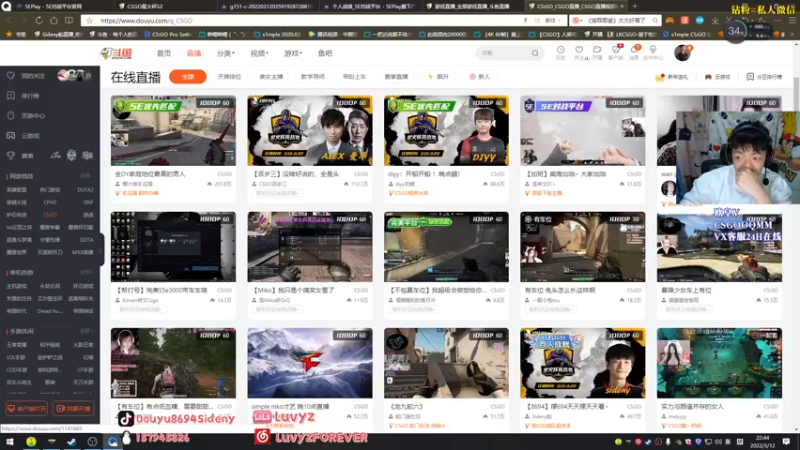Expand 全部 under 手游休闲 section
The height and width of the screenshot is (450, 800).
click(86, 331)
